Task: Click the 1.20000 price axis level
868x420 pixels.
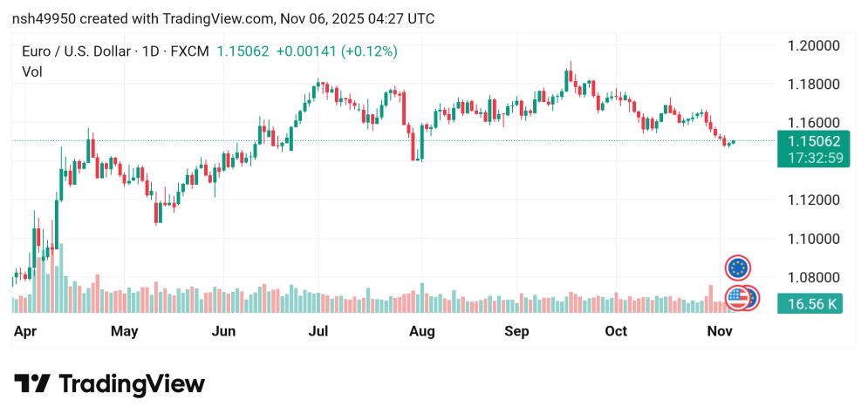Action: click(813, 45)
